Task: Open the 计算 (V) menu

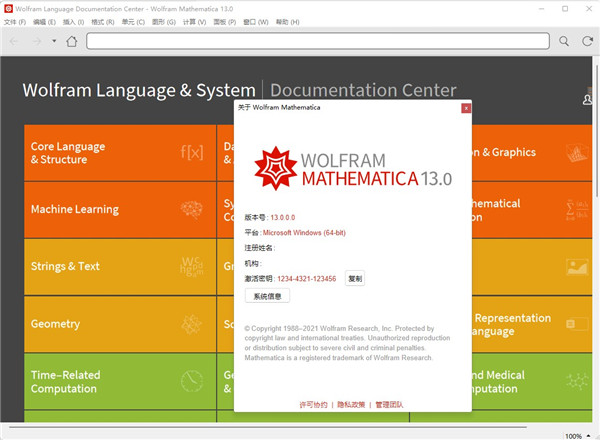Action: tap(195, 21)
